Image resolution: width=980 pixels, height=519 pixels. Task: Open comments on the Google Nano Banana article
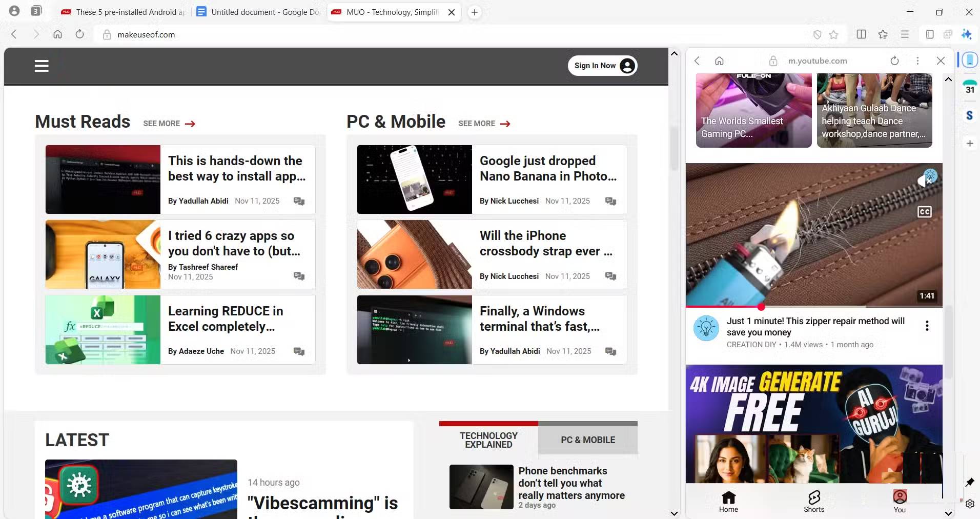[x=610, y=201]
